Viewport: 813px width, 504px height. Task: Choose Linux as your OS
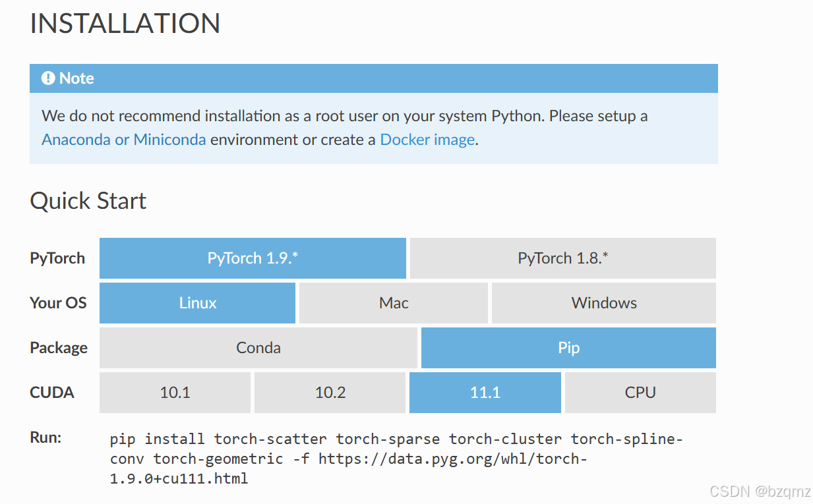click(197, 303)
